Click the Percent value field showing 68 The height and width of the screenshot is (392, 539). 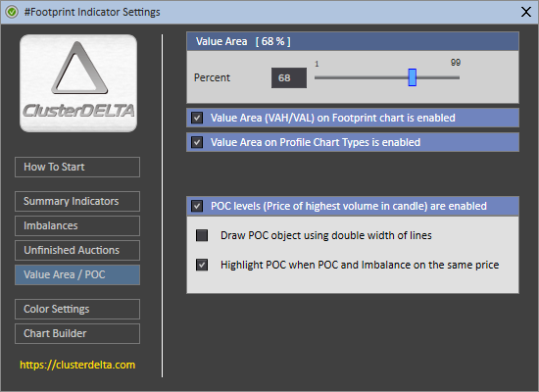289,78
